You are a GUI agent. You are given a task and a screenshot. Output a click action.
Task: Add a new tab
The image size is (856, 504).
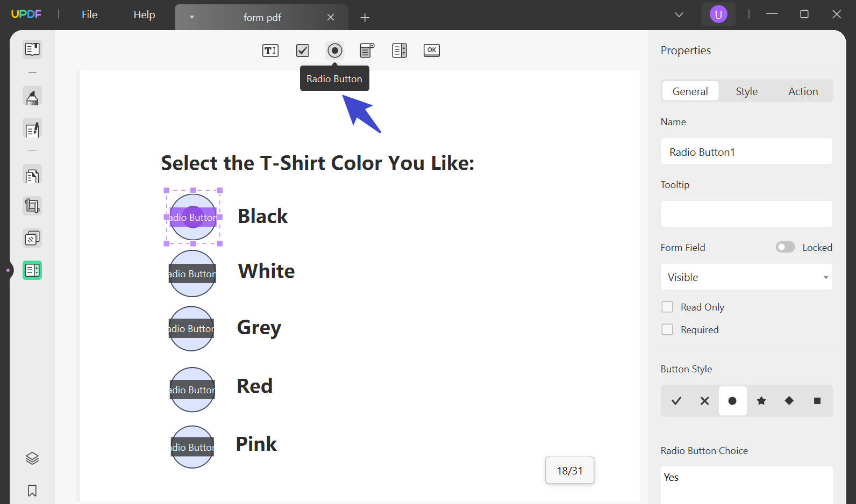click(x=365, y=18)
